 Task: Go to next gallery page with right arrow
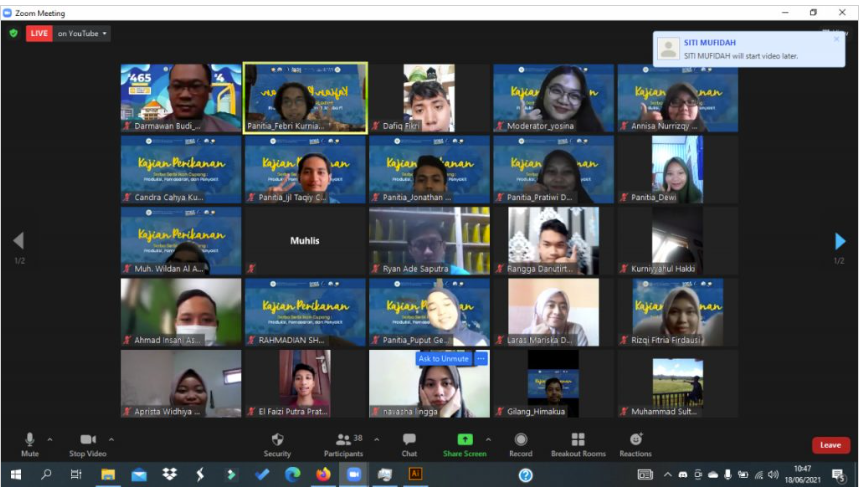tap(840, 241)
